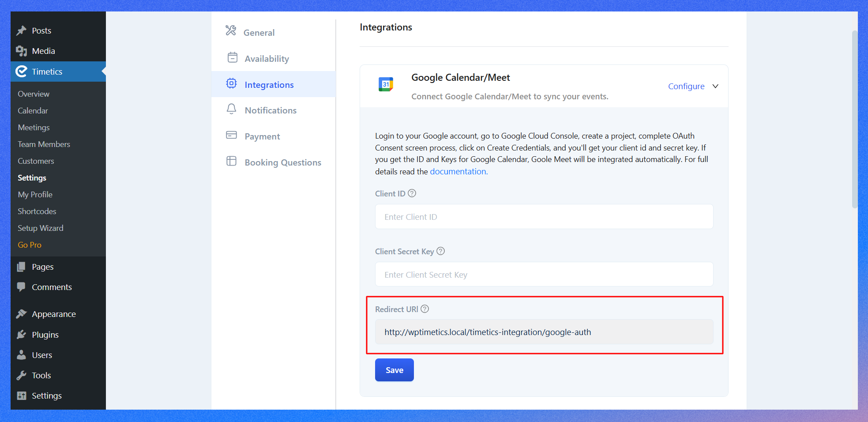Click the Google Calendar logo
This screenshot has height=422, width=868.
(x=386, y=84)
